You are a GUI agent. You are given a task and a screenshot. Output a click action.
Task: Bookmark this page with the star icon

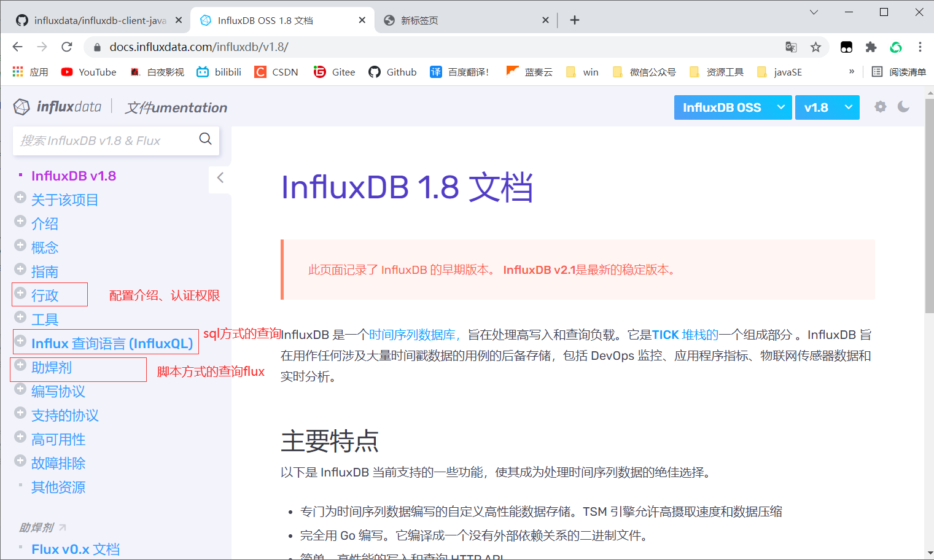tap(815, 47)
